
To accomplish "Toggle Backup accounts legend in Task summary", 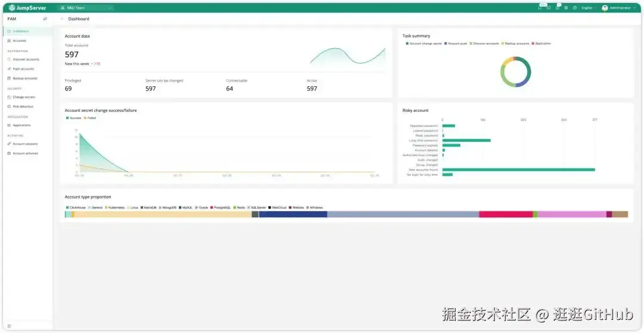I will point(515,43).
